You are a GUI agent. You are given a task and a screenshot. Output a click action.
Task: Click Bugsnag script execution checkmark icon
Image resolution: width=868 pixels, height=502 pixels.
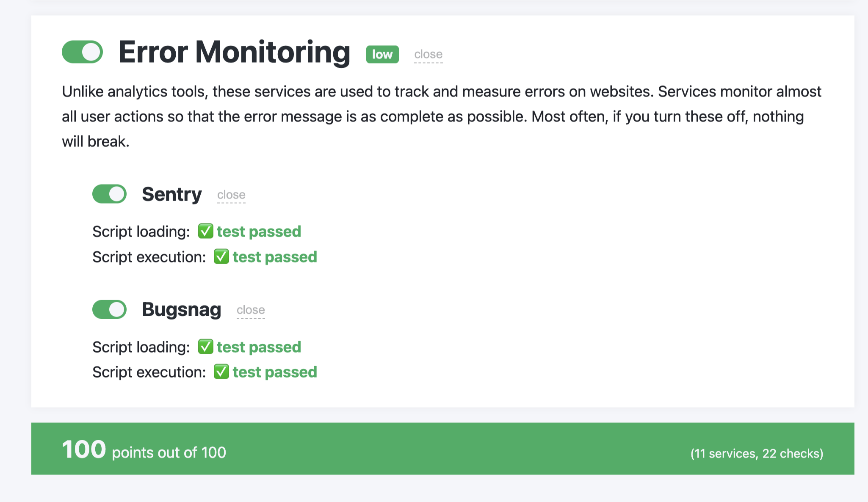coord(221,372)
